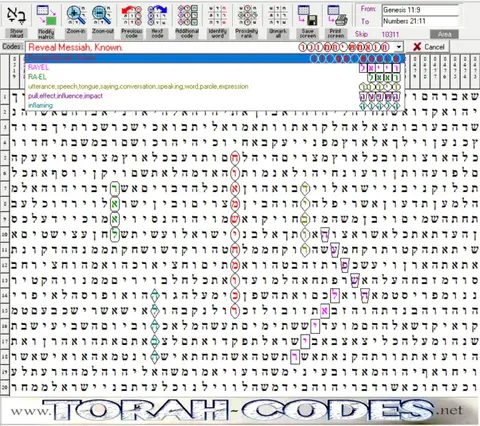Click row number 10 in matrix margin
The width and height of the screenshot is (480, 426).
5,234
